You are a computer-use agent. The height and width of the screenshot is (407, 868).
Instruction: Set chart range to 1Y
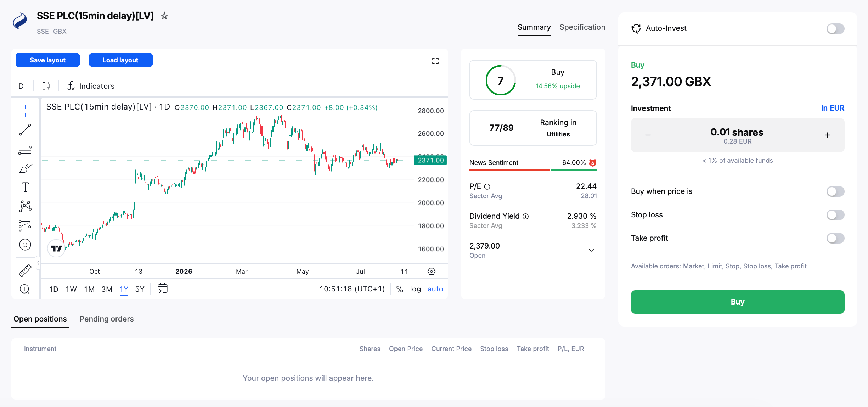124,289
